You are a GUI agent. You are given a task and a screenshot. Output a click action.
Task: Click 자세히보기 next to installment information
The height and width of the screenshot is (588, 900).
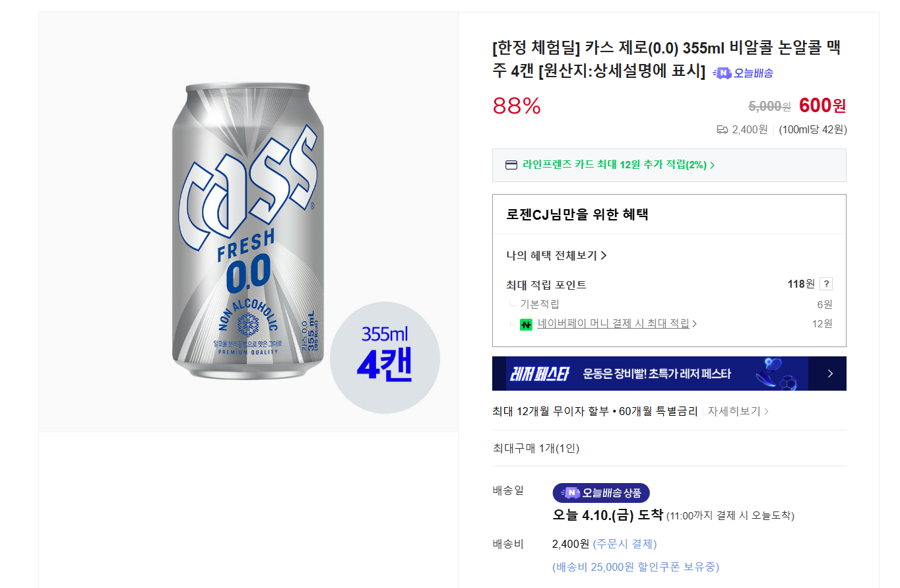pyautogui.click(x=732, y=410)
